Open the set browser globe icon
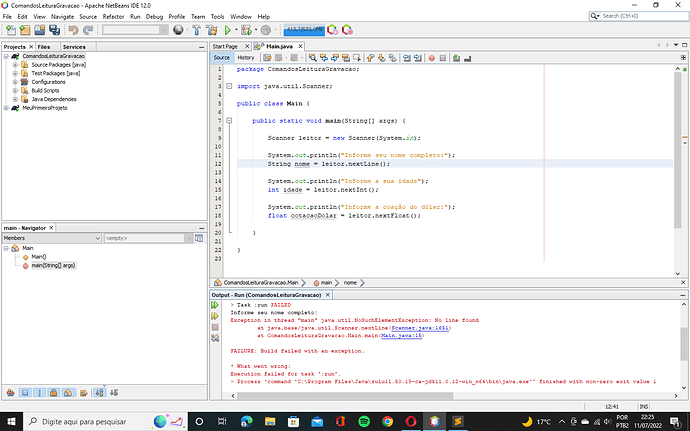Screen dimensions: 690x431 [x=178, y=30]
